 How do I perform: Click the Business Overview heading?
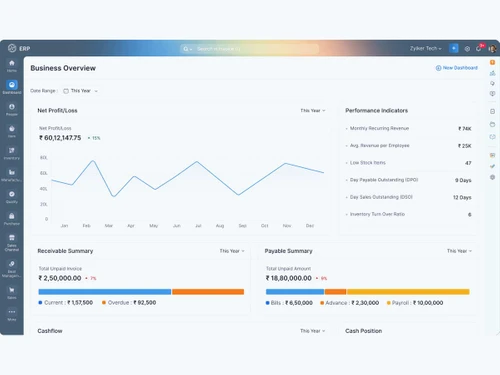point(63,68)
